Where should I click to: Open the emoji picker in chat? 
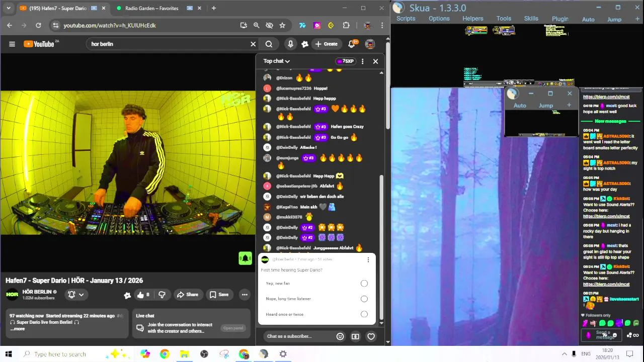pos(340,336)
